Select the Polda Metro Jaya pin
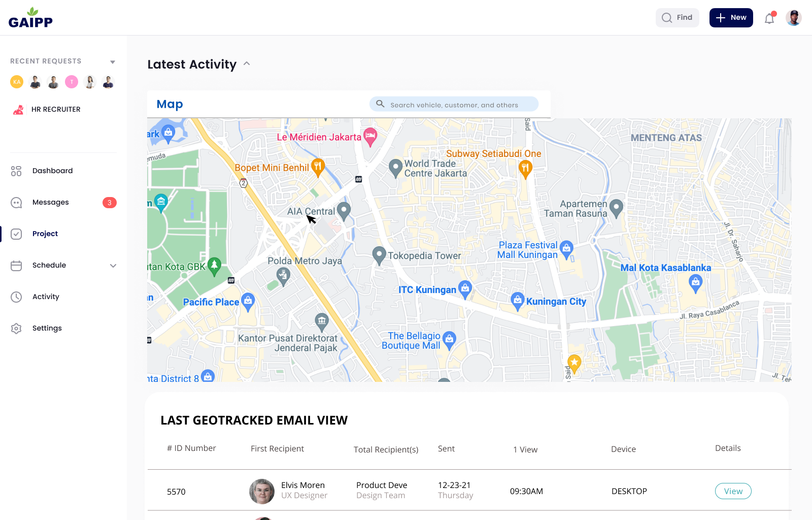 (283, 277)
